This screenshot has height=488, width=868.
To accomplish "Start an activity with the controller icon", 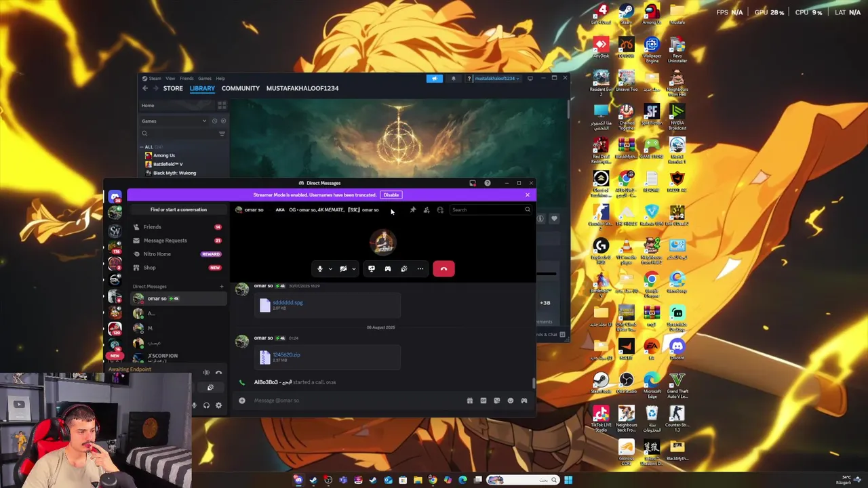I will coord(387,269).
